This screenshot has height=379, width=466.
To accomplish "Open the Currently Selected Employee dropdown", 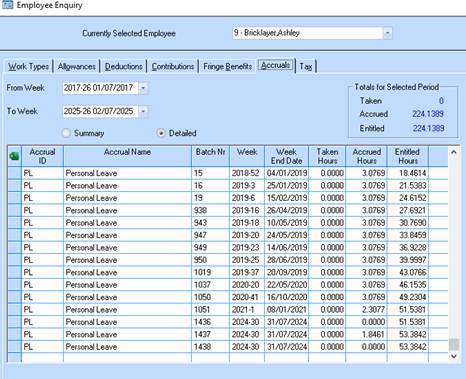I will pos(387,33).
